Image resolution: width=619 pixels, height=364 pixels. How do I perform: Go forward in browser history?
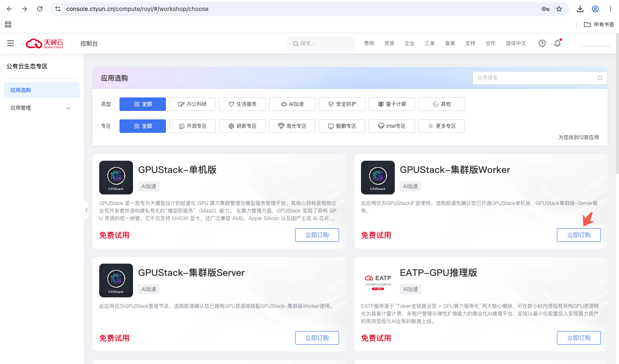pyautogui.click(x=24, y=9)
